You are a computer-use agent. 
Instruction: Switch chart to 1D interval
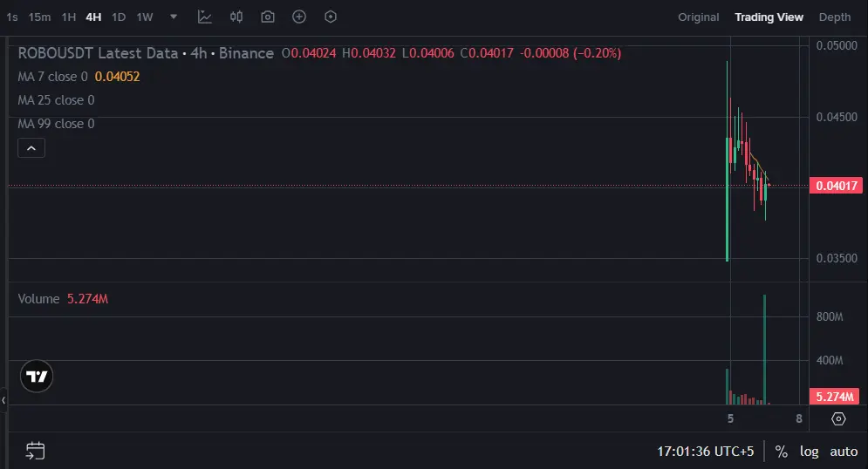point(119,17)
